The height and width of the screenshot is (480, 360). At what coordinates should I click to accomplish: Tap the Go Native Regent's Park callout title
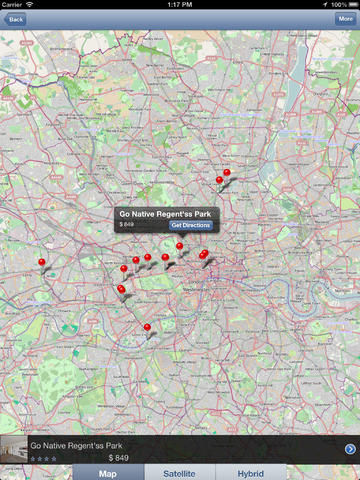tap(165, 214)
